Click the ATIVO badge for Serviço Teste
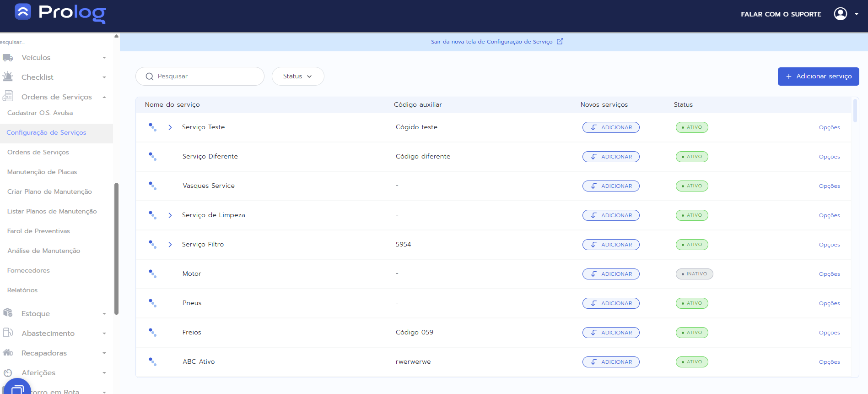This screenshot has width=868, height=394. (x=691, y=127)
